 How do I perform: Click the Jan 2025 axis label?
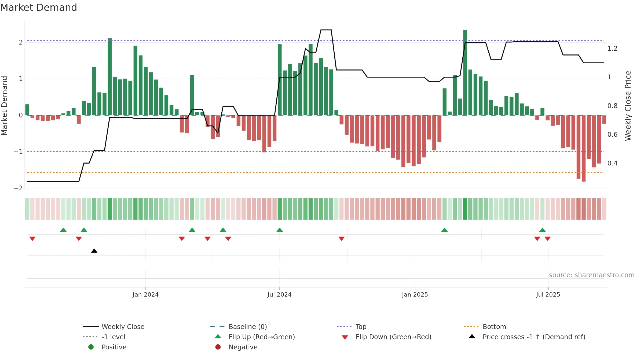415,295
